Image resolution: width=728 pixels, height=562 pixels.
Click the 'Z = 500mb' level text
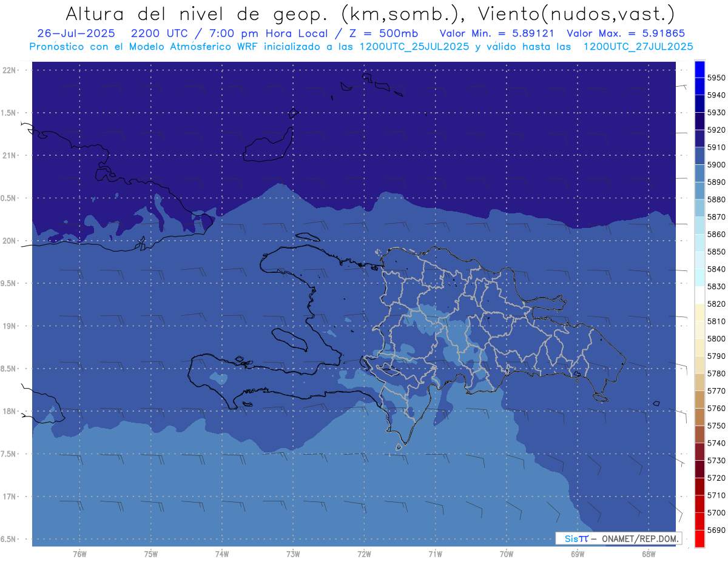[x=382, y=33]
